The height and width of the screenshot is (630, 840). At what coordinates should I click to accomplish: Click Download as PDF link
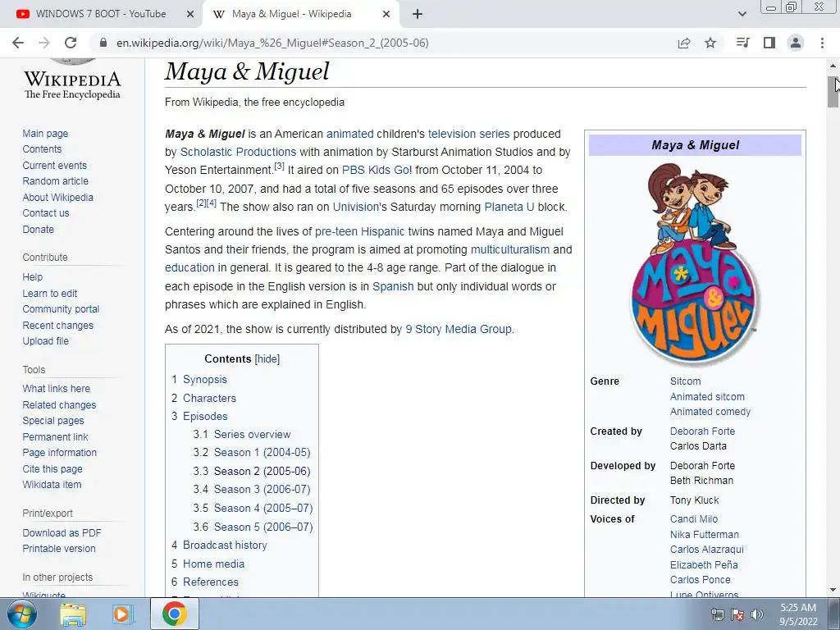[x=62, y=533]
